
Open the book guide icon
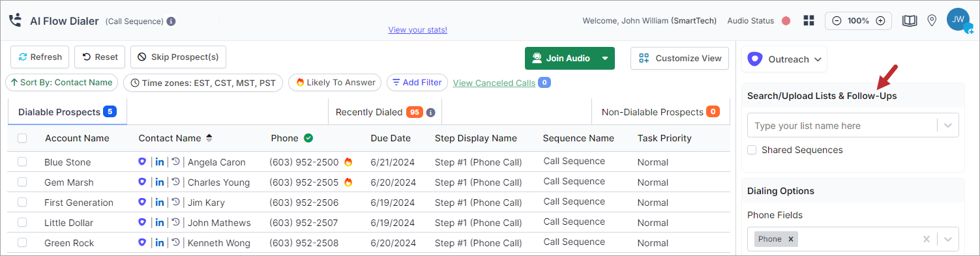point(910,21)
